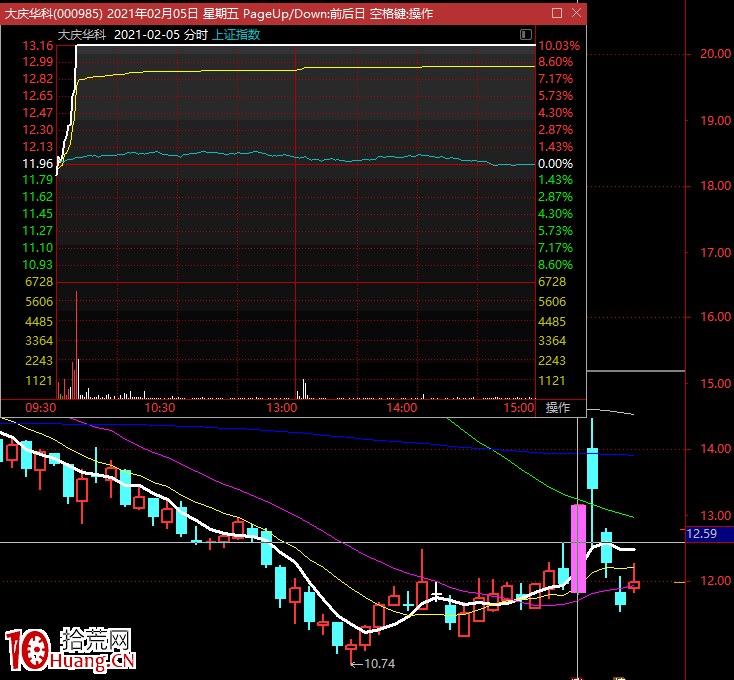This screenshot has height=680, width=734.
Task: Click the tallest red volume spike bar
Action: click(x=76, y=345)
